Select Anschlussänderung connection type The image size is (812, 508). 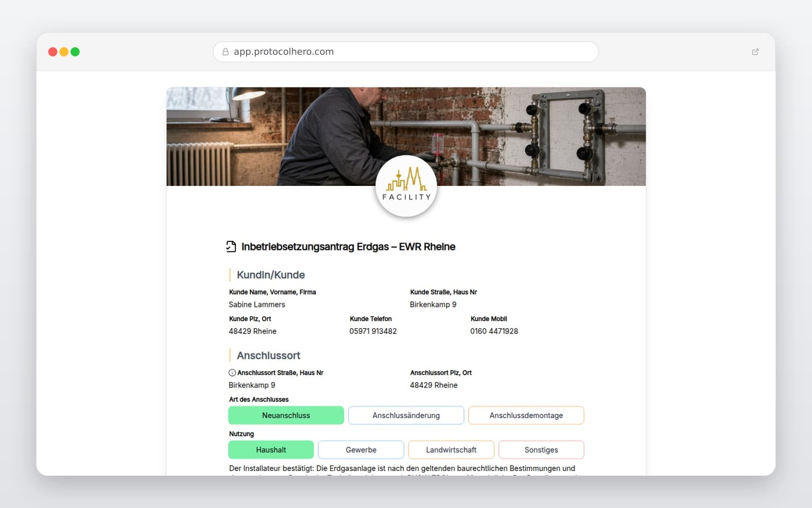tap(406, 416)
